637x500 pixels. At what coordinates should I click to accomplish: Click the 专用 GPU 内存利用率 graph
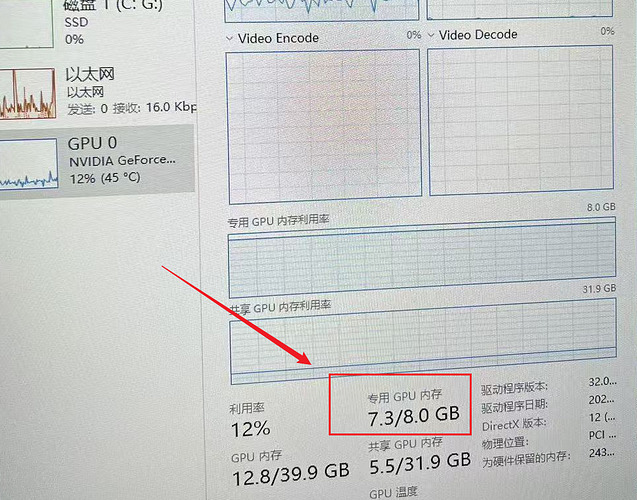click(x=422, y=258)
